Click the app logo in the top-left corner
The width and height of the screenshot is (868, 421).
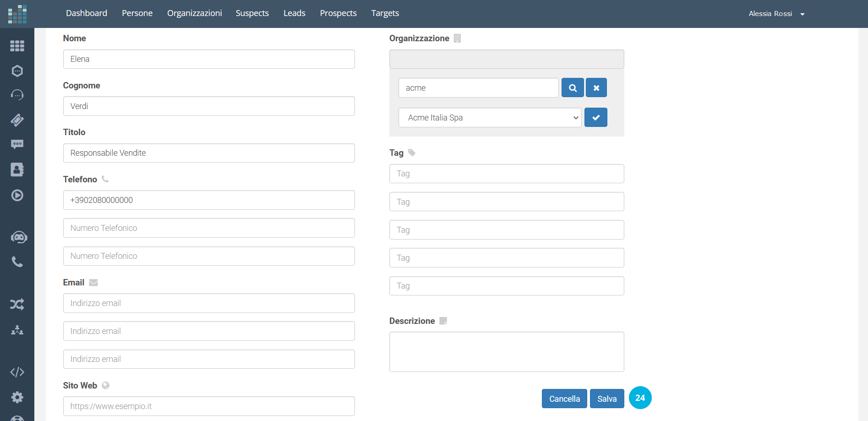coord(17,14)
